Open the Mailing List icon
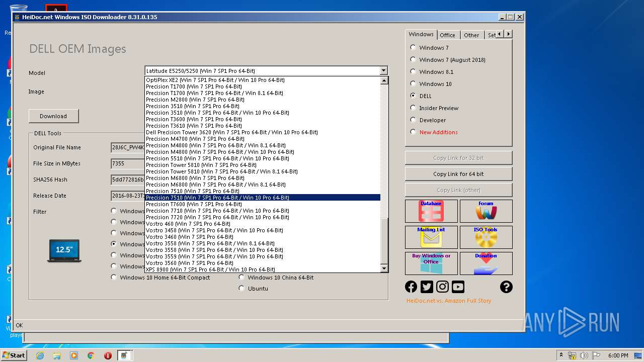The height and width of the screenshot is (362, 644). click(x=431, y=237)
